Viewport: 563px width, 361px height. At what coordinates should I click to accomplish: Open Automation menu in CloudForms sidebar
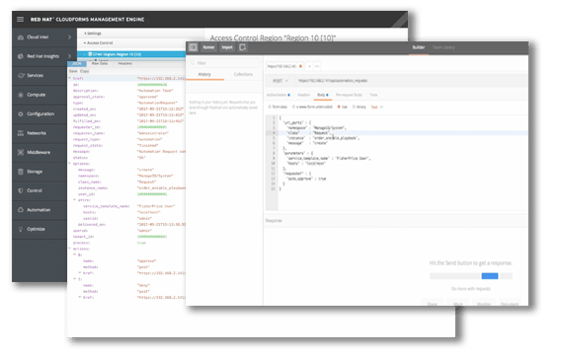pos(39,210)
